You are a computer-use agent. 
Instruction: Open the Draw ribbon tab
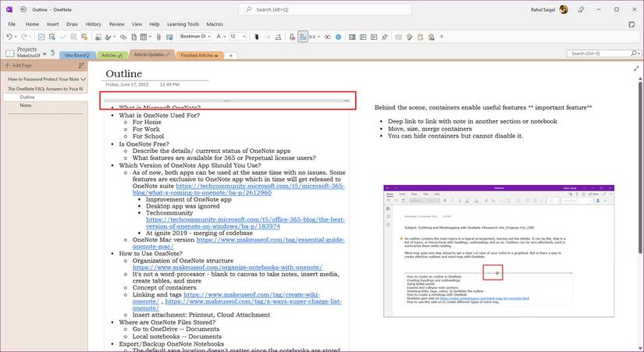pos(72,24)
